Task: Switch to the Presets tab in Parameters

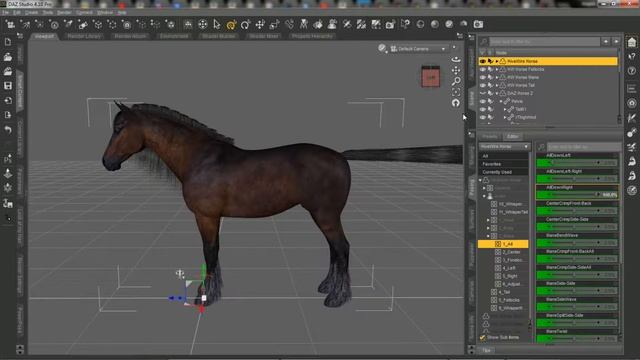Action: click(490, 136)
